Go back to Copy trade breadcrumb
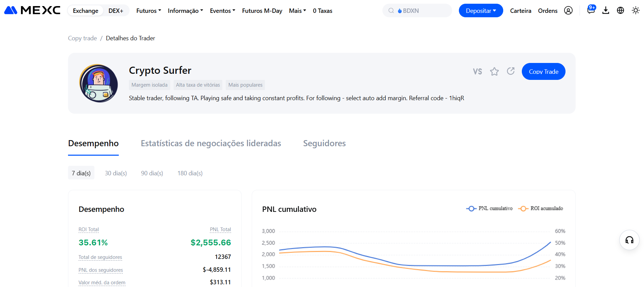Image resolution: width=644 pixels, height=287 pixels. pyautogui.click(x=82, y=38)
